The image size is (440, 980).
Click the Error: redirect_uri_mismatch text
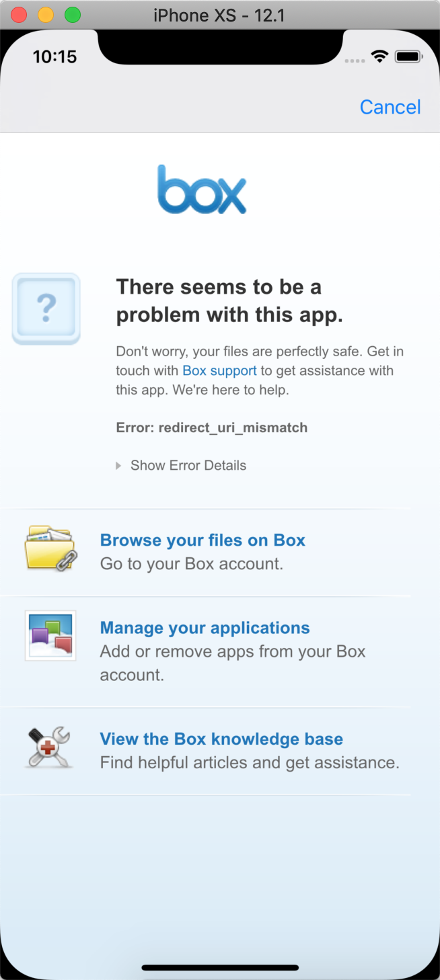(212, 427)
